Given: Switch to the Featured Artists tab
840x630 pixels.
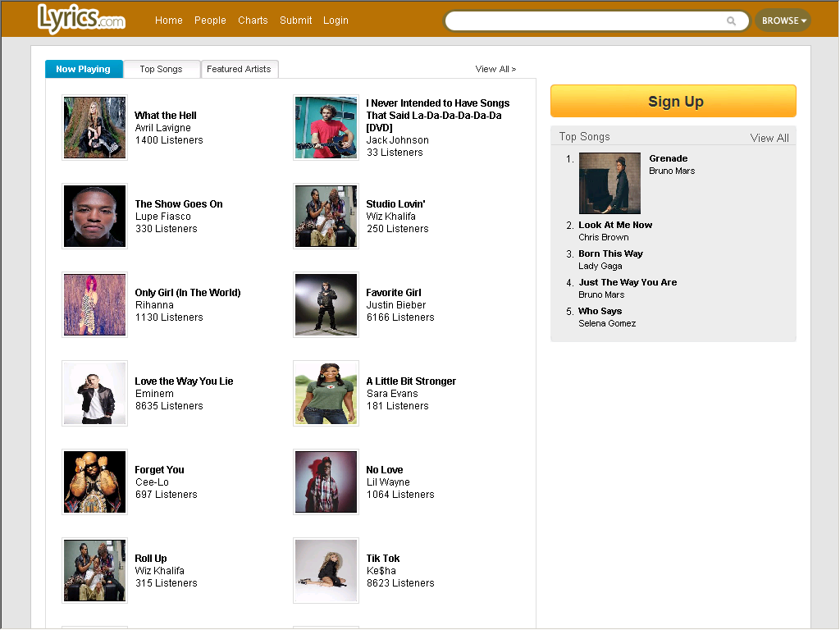Looking at the screenshot, I should click(239, 69).
